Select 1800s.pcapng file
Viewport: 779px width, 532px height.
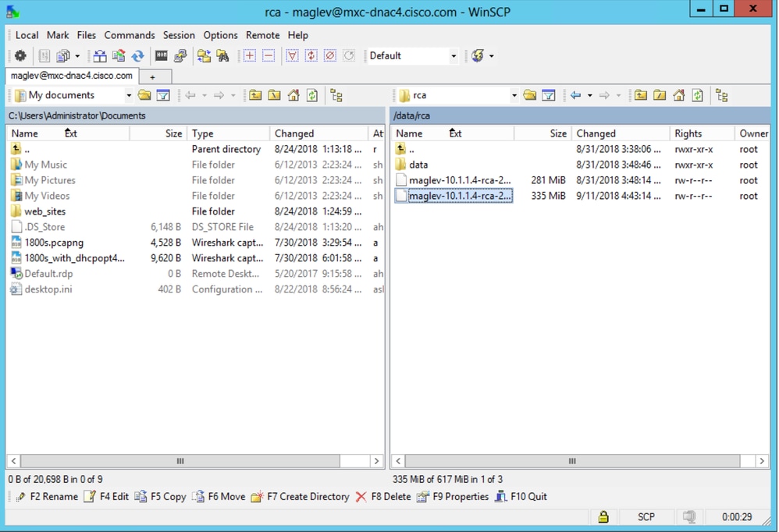[x=54, y=243]
